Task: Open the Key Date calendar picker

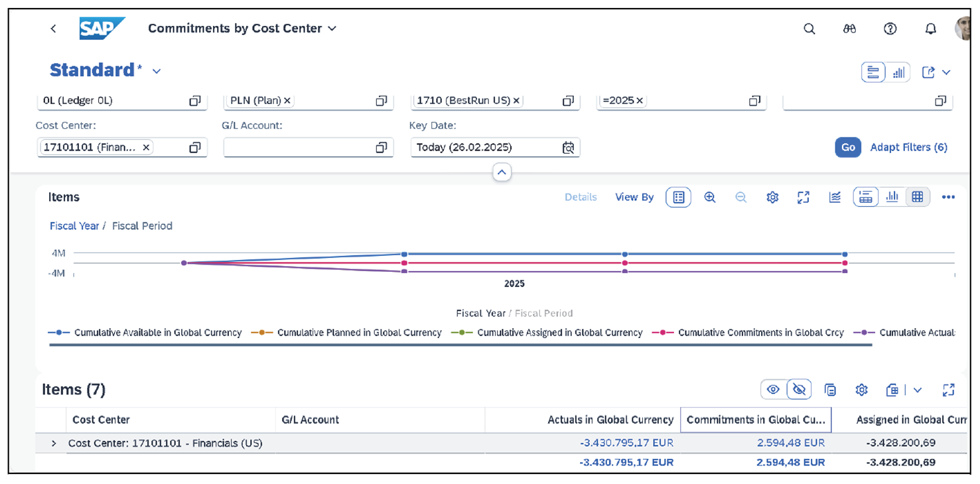Action: point(568,147)
